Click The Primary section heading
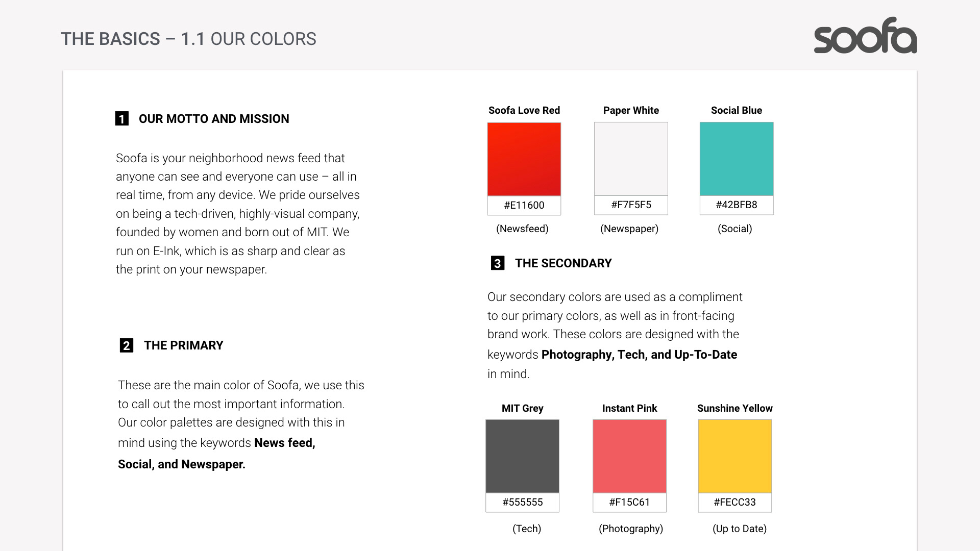The image size is (980, 551). click(x=183, y=345)
